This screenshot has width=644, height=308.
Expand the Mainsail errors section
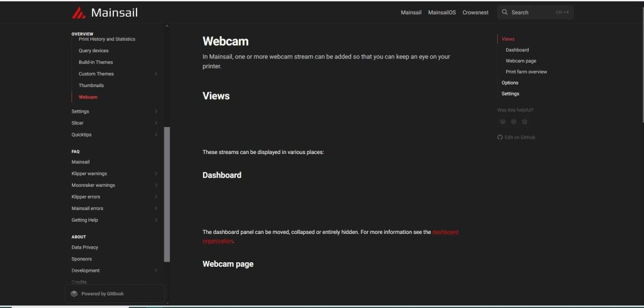(156, 208)
